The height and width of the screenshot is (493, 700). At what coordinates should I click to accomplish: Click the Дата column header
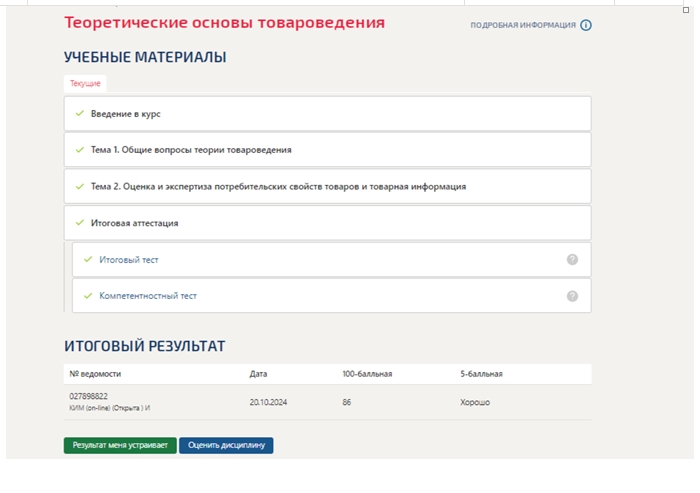pyautogui.click(x=258, y=374)
